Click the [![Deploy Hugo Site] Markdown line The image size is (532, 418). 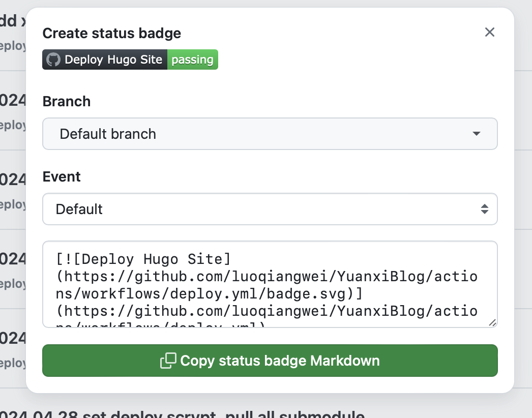click(144, 259)
